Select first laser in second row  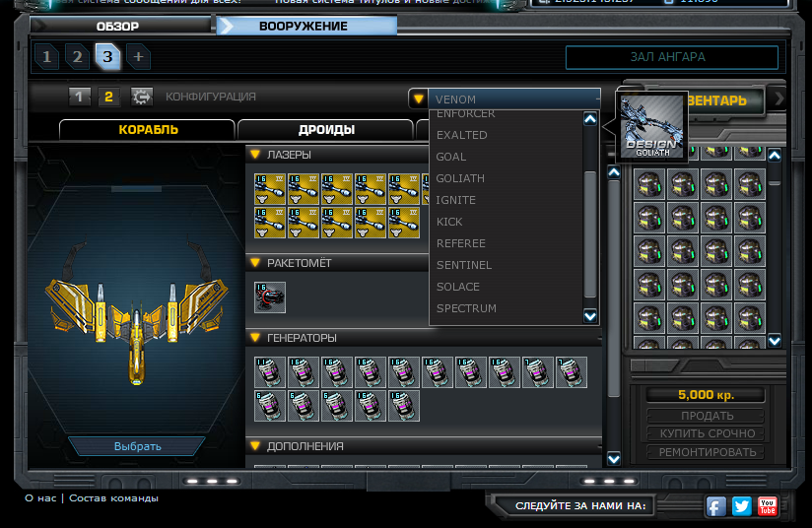[x=270, y=223]
